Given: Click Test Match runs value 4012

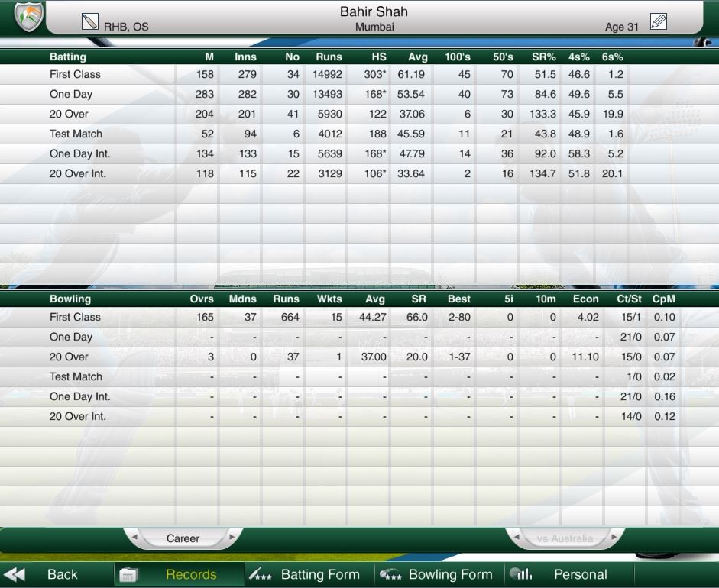Looking at the screenshot, I should tap(329, 134).
